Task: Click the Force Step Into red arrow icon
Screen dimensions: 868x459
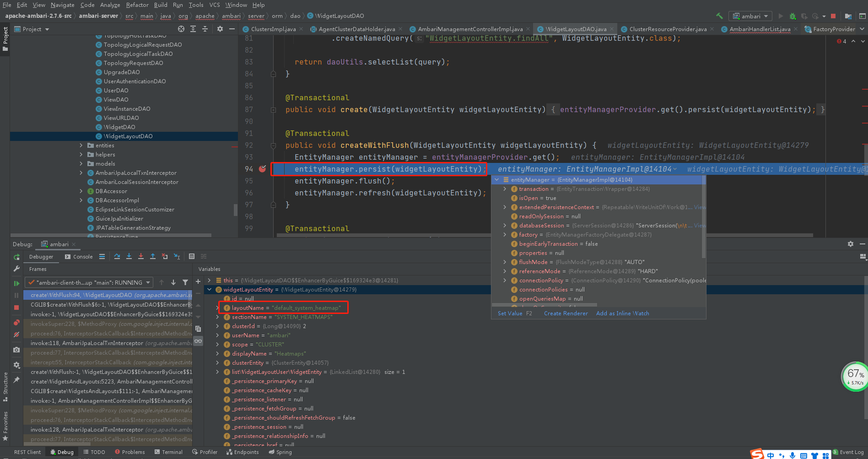Action: 141,256
